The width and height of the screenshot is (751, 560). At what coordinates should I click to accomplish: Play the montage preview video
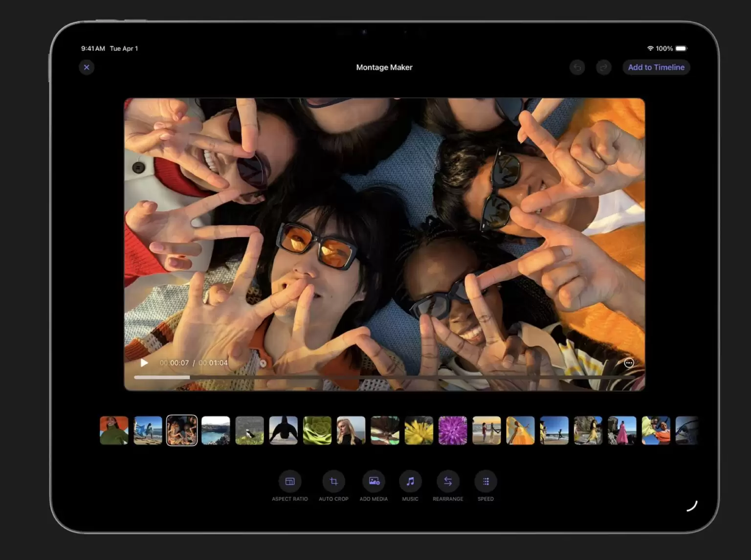pyautogui.click(x=144, y=363)
